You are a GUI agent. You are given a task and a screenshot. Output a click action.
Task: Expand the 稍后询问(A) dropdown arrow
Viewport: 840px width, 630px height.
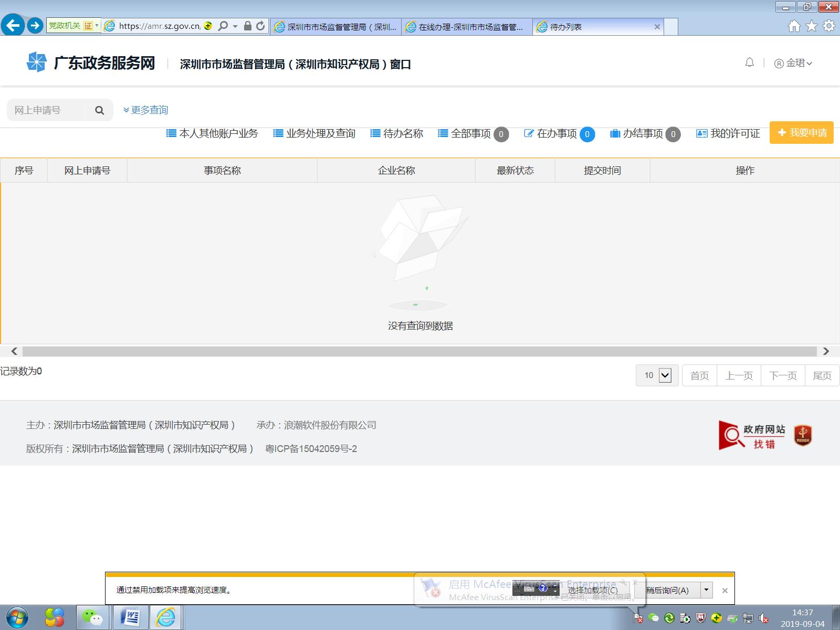pos(706,590)
